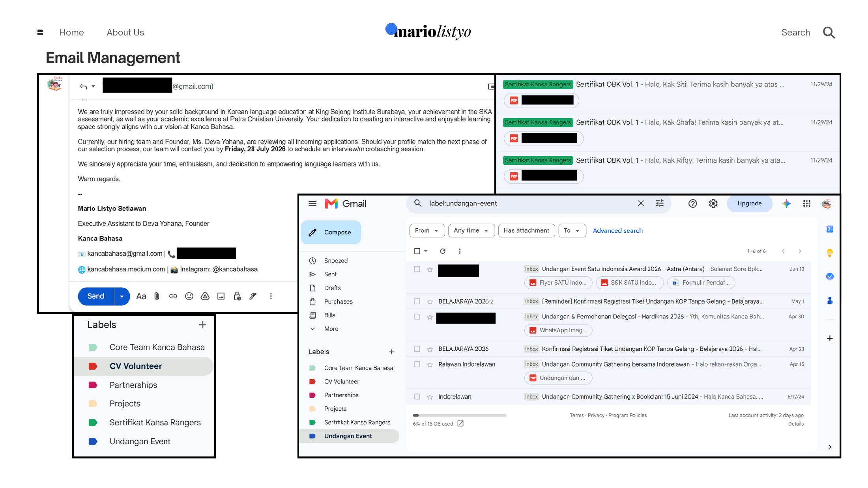Open the Flyer SATU Indo attachment chip

click(x=558, y=283)
